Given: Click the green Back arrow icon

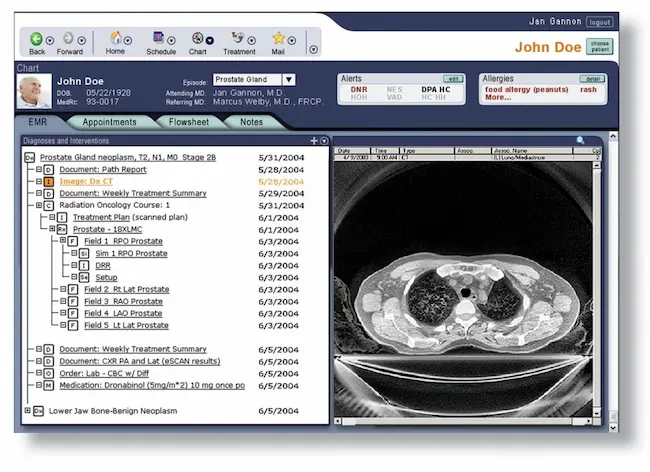Looking at the screenshot, I should [36, 38].
